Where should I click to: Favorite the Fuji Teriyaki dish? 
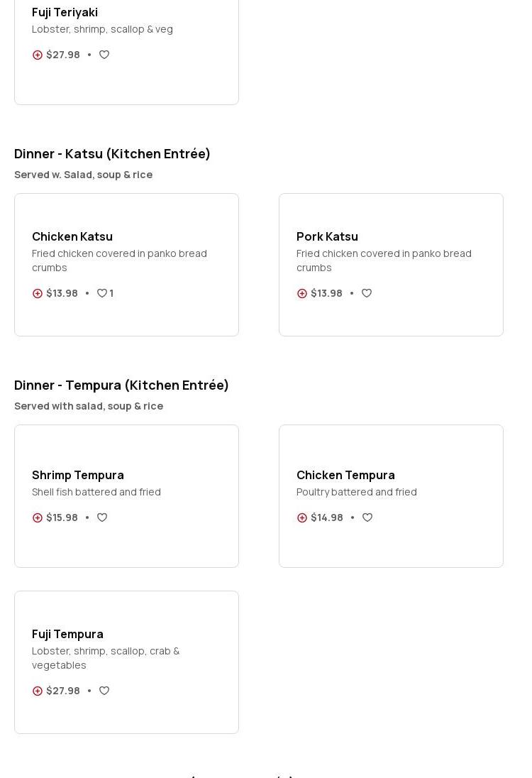(x=104, y=55)
